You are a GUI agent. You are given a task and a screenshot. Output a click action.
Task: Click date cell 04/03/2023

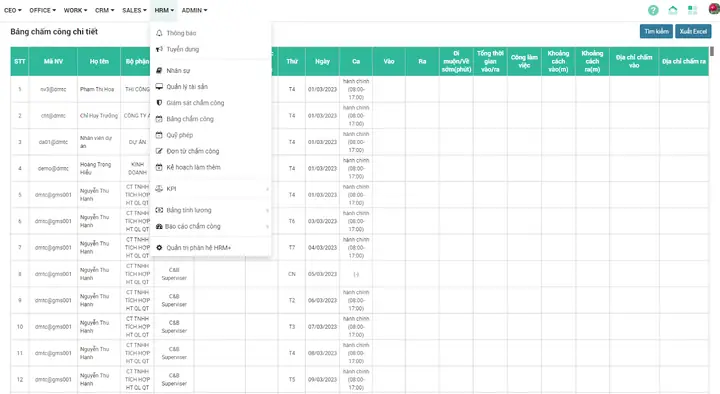[x=322, y=248]
